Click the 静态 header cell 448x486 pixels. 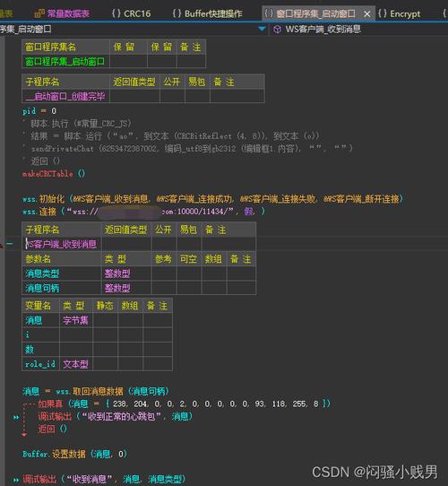click(x=105, y=306)
